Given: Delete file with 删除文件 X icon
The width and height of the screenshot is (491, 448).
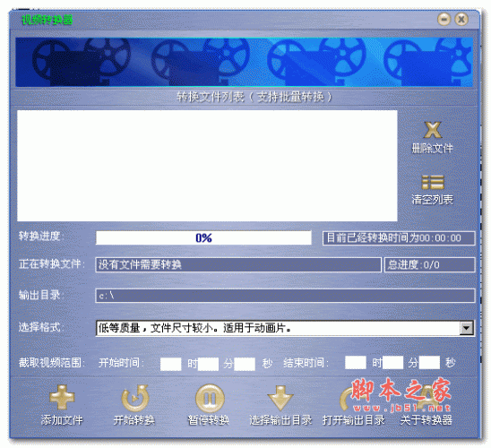Looking at the screenshot, I should click(433, 130).
